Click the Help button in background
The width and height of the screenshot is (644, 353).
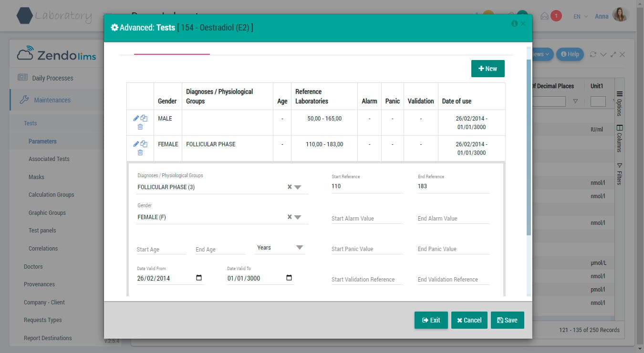point(570,54)
